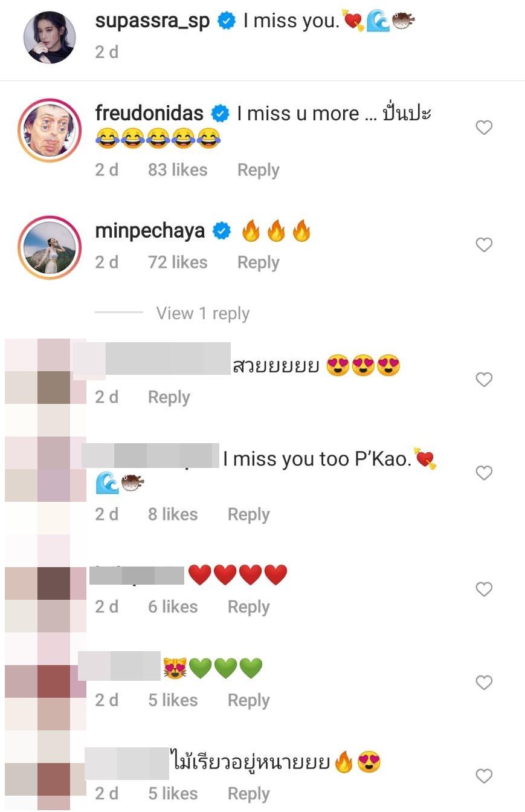525x812 pixels.
Task: Like the green hearts cat emoji comment
Action: (x=484, y=683)
